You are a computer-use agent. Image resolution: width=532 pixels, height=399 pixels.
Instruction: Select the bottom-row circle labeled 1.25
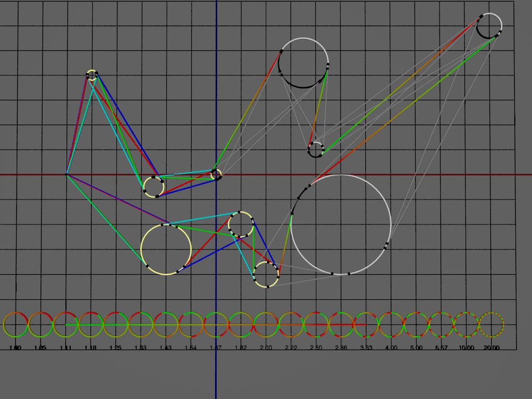click(x=116, y=325)
